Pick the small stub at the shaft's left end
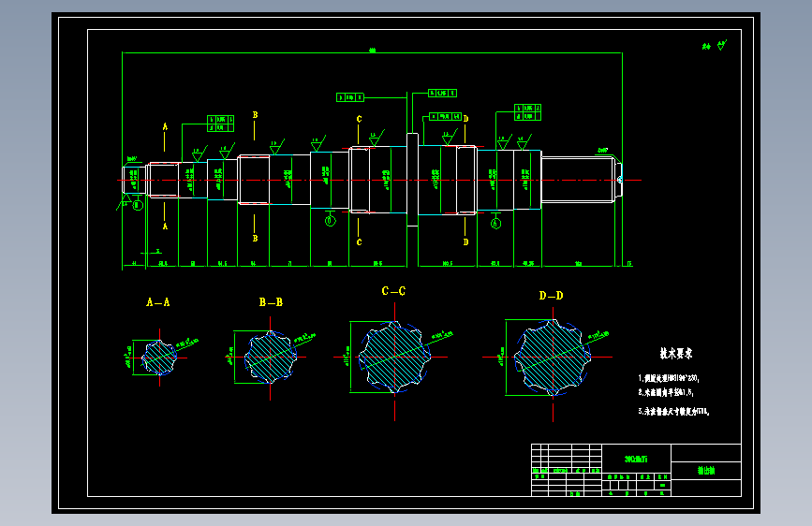This screenshot has width=812, height=526. click(x=134, y=180)
